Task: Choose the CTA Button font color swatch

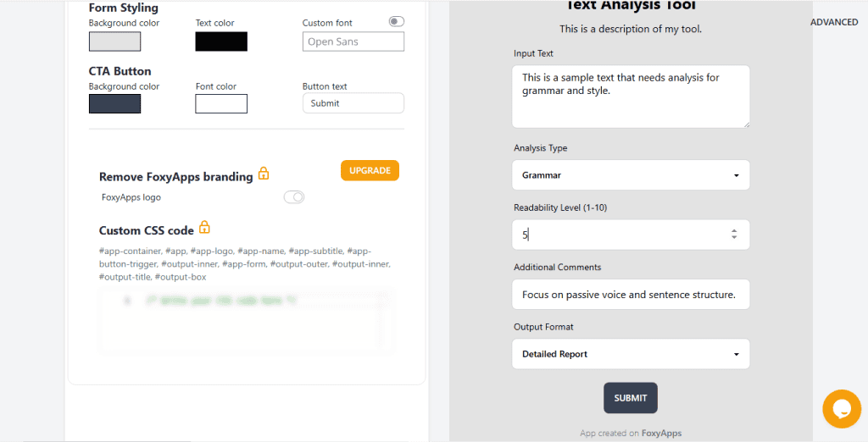Action: (221, 104)
